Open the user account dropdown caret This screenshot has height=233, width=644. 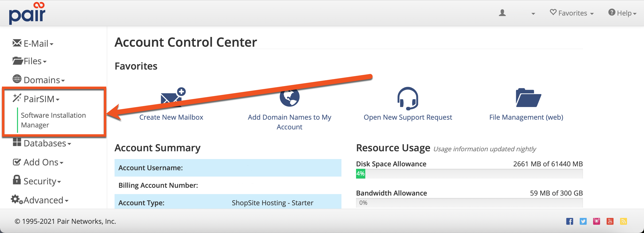tap(533, 14)
